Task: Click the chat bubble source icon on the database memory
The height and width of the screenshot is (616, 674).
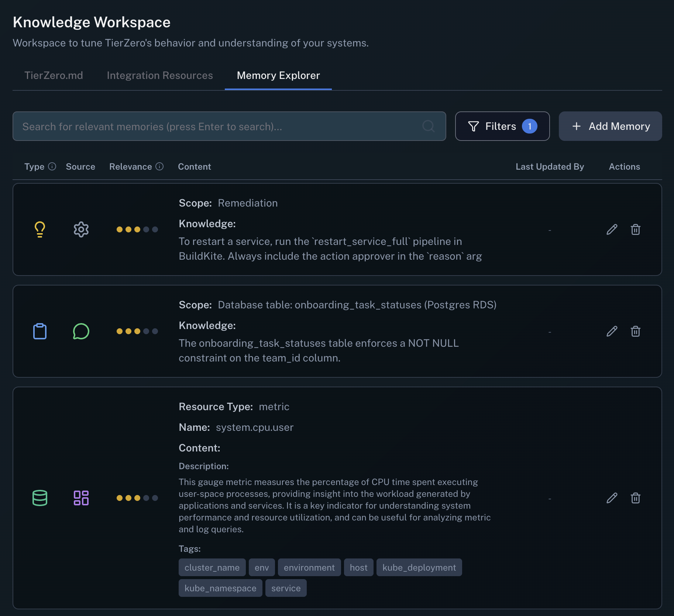Action: pyautogui.click(x=81, y=331)
